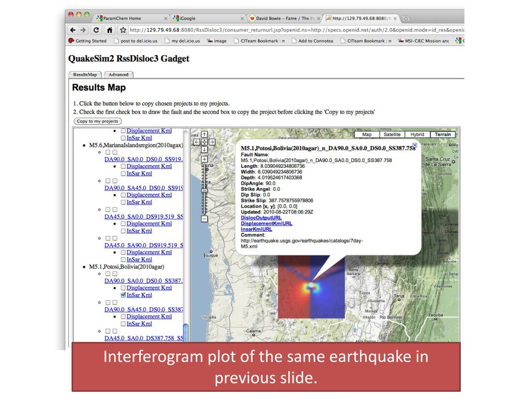Open the Advanced tab
The height and width of the screenshot is (399, 532).
[x=118, y=75]
